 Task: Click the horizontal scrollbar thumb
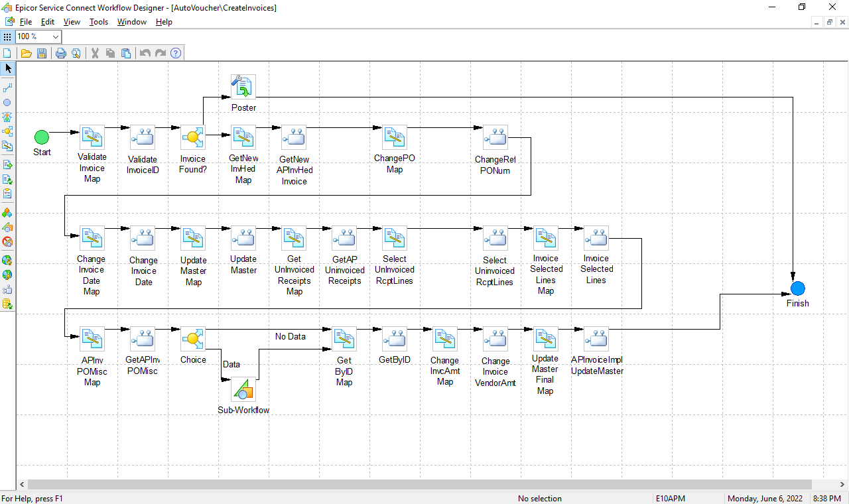(x=419, y=485)
